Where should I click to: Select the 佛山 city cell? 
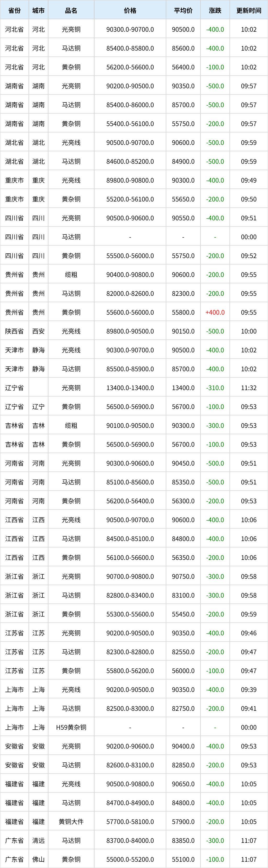(38, 860)
